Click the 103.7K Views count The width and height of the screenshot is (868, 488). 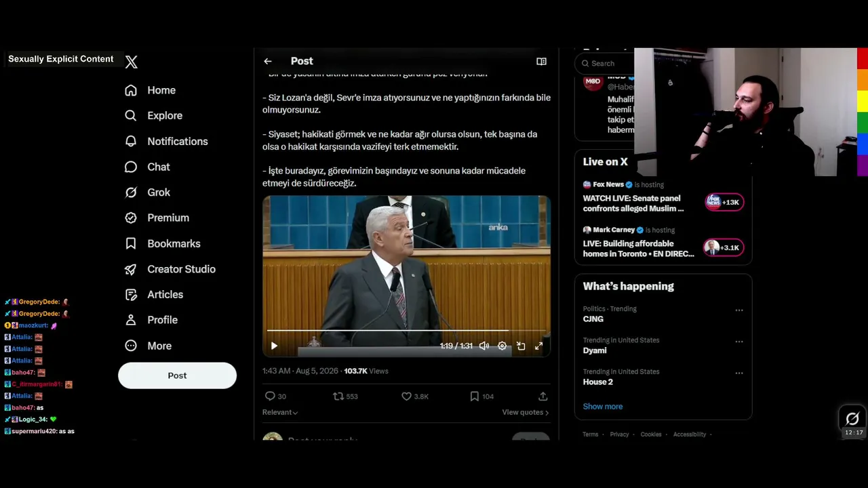[x=366, y=371]
